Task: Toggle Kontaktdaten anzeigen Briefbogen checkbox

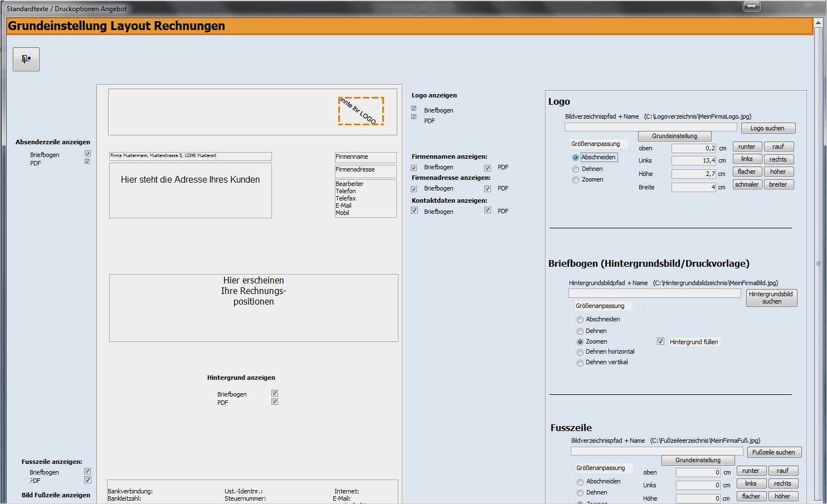Action: [x=414, y=211]
